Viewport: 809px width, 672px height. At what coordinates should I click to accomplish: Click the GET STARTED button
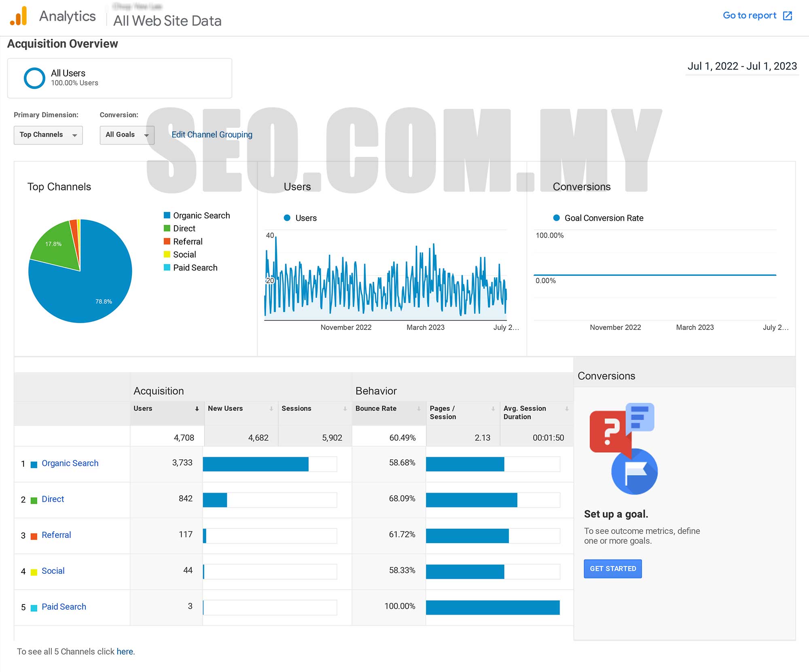[613, 569]
